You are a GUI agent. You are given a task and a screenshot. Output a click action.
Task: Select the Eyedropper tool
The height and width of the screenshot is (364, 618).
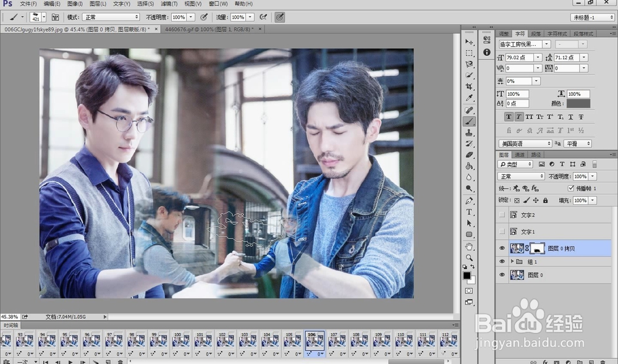click(468, 97)
